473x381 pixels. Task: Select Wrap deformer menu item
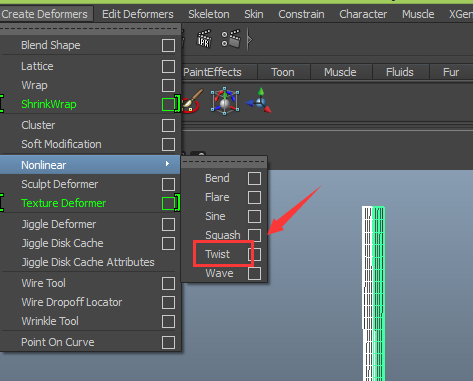[34, 85]
